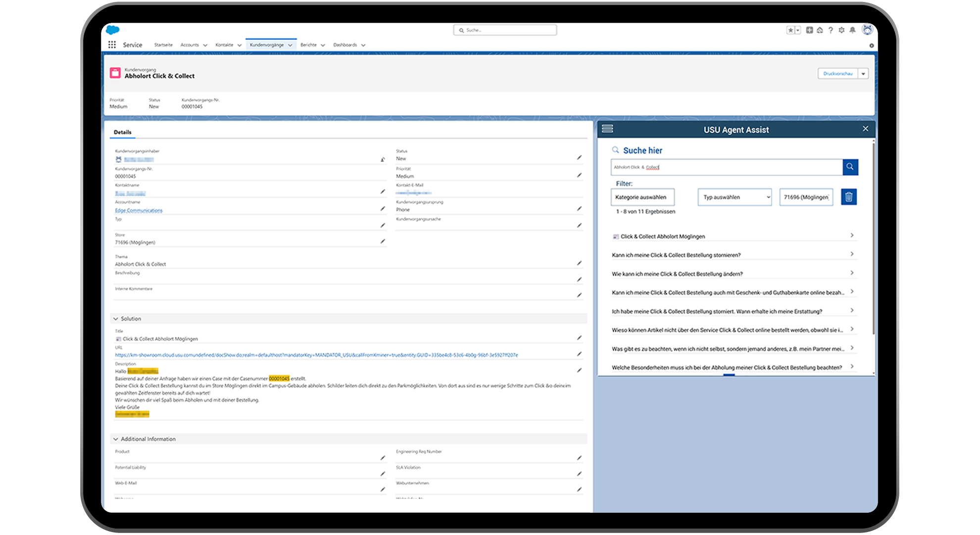This screenshot has height=535, width=980.
Task: Open result Click & Collect Abholort Möglingen
Action: pyautogui.click(x=734, y=236)
